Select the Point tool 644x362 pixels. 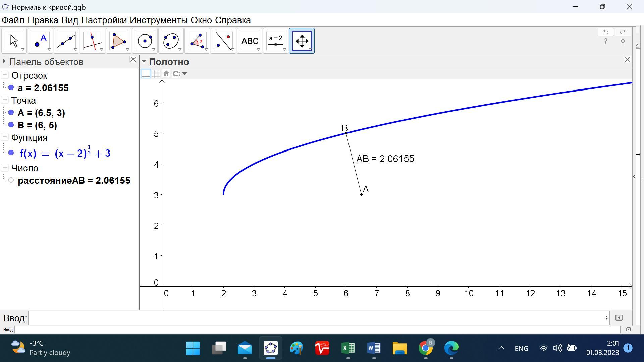(x=40, y=41)
